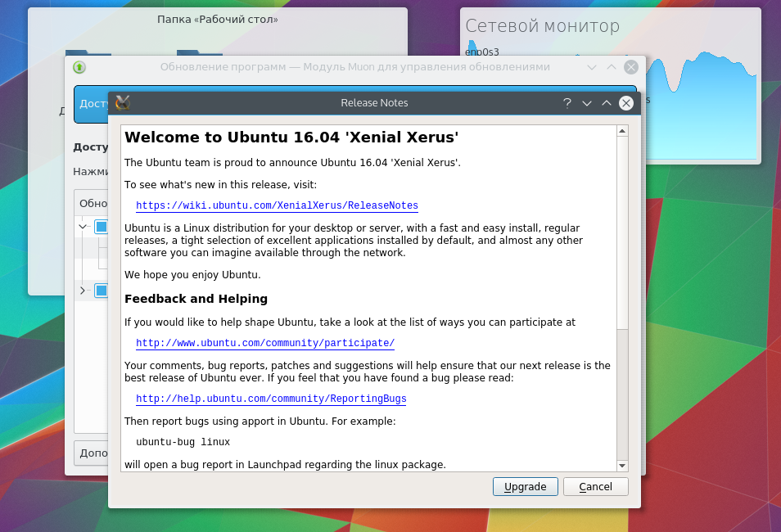Toggle the second update group checkbox
The height and width of the screenshot is (532, 781).
(102, 291)
